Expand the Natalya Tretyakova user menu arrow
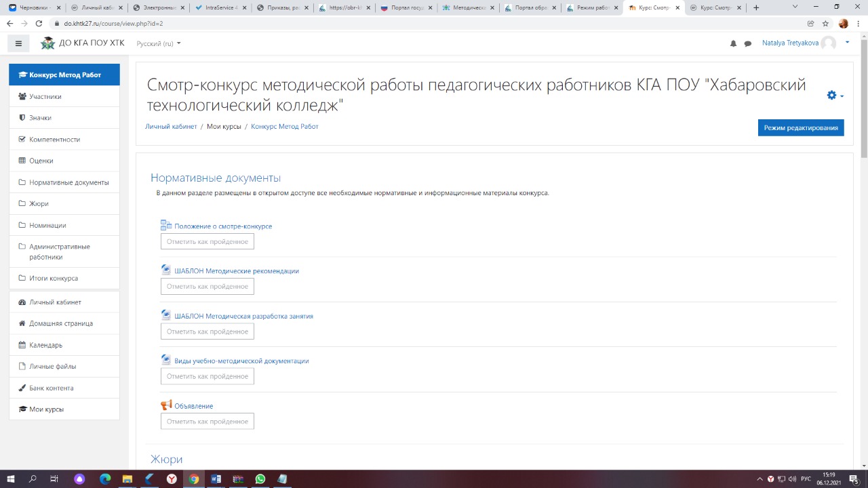The width and height of the screenshot is (868, 488). click(847, 43)
